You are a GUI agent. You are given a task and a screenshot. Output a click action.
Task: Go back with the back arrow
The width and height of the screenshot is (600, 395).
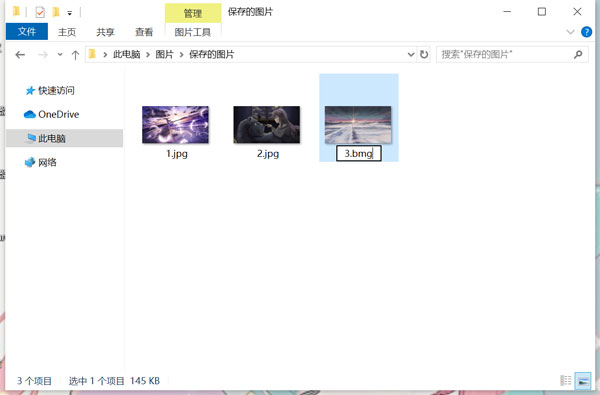[x=20, y=55]
